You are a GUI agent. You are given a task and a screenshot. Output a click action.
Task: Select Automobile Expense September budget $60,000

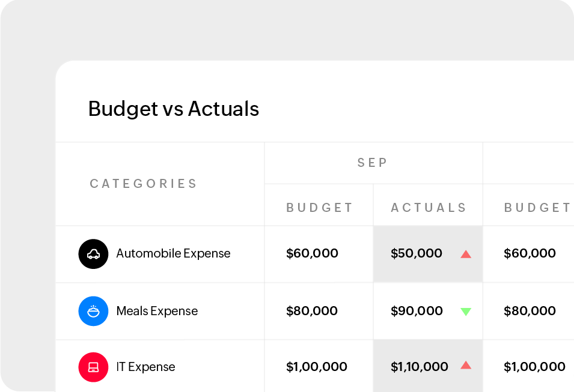312,253
